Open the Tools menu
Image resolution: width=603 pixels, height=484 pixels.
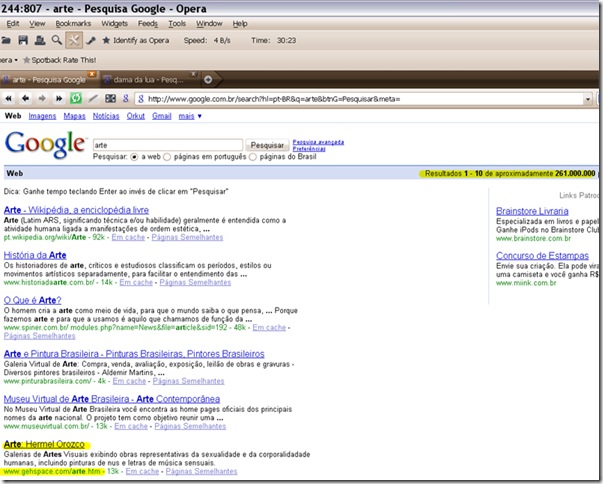pos(177,23)
